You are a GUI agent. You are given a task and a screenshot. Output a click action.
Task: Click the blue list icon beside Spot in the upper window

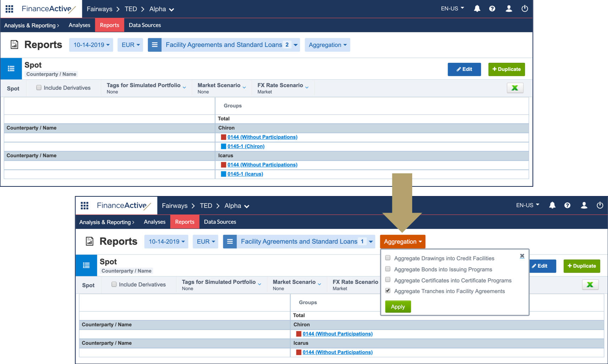(x=11, y=69)
